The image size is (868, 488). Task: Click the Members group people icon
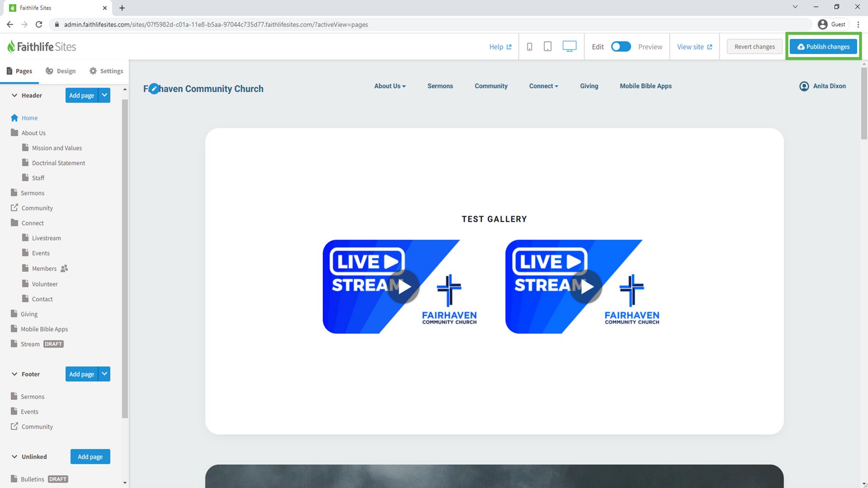coord(64,268)
